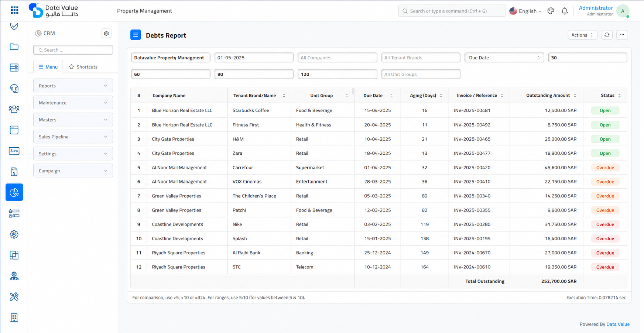Open the shield checkmark module in sidebar
This screenshot has height=333, width=644.
click(x=14, y=26)
